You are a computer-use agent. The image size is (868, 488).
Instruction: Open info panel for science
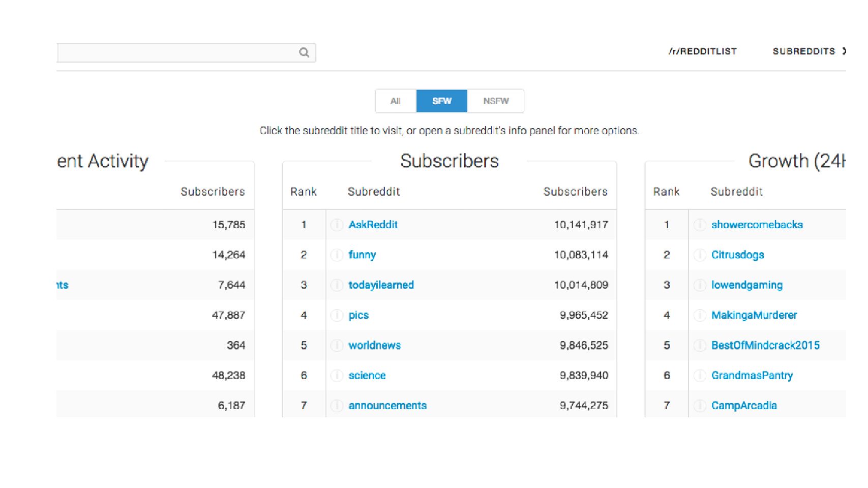(337, 376)
